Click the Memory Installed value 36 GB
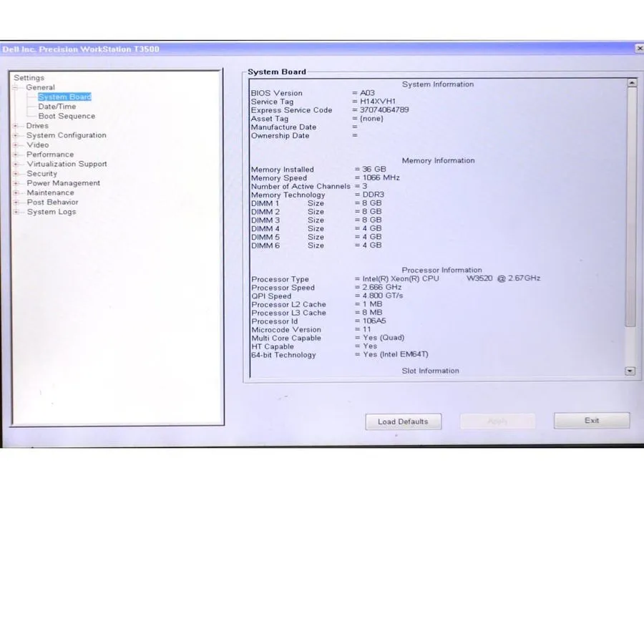The height and width of the screenshot is (644, 644). pyautogui.click(x=374, y=169)
